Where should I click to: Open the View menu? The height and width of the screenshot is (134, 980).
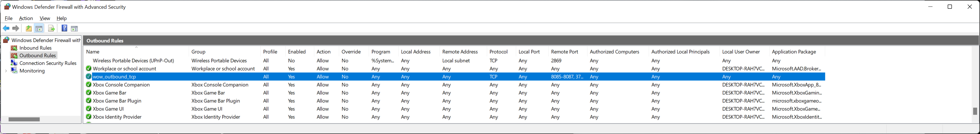coord(45,18)
